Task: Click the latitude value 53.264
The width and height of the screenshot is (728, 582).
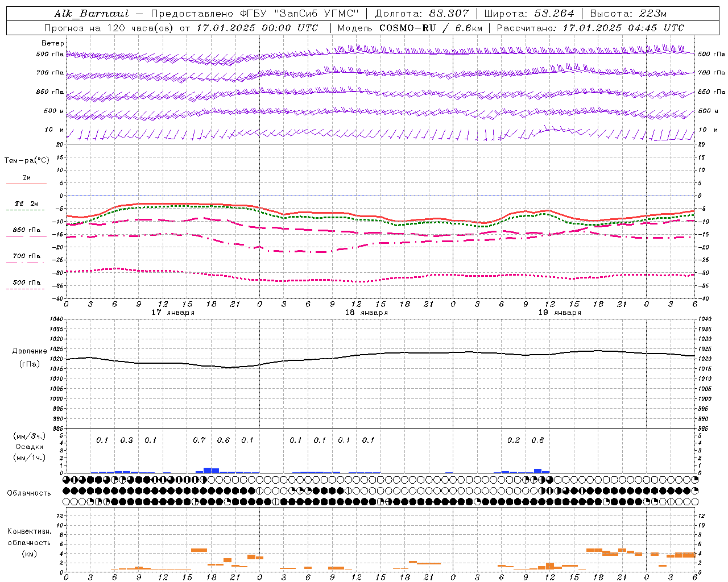Action: [x=554, y=14]
